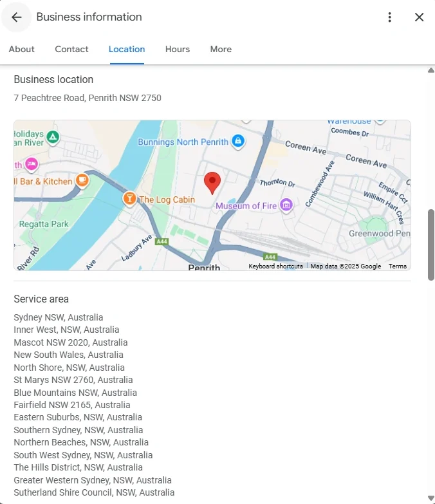
Task: Click The Log Cabin bar marker icon
Action: 129,199
